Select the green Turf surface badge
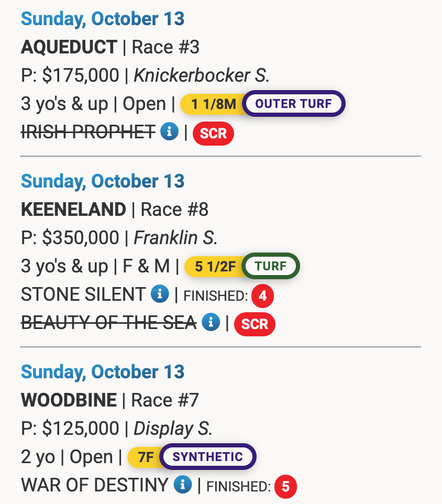 click(271, 266)
